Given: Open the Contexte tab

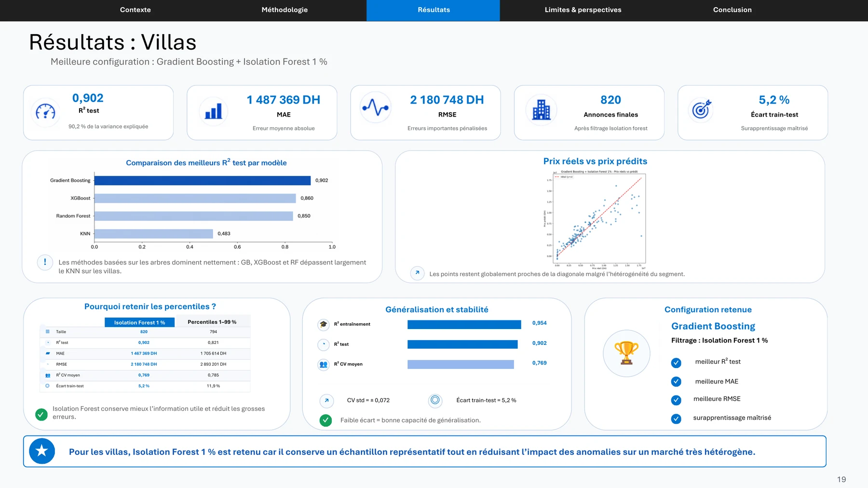Looking at the screenshot, I should [x=135, y=10].
